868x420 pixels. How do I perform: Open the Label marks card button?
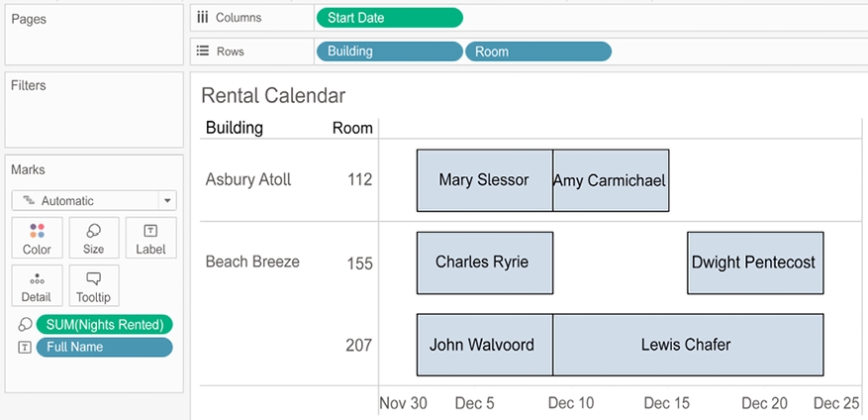coord(150,238)
